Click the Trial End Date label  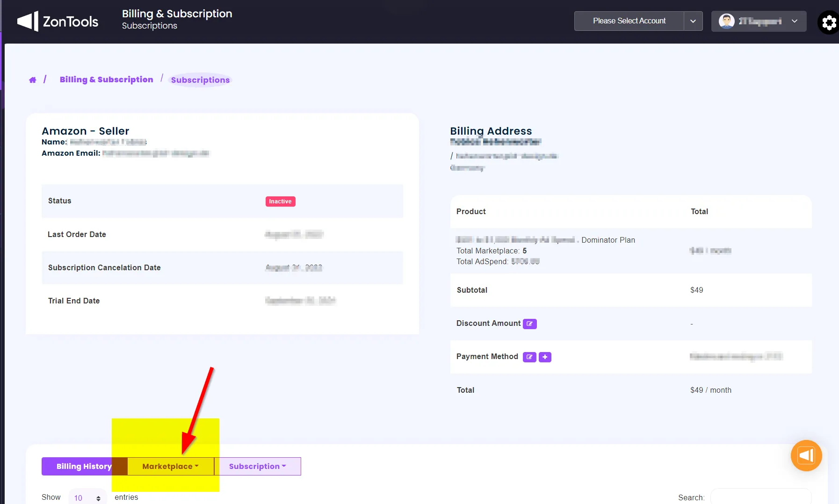[74, 301]
